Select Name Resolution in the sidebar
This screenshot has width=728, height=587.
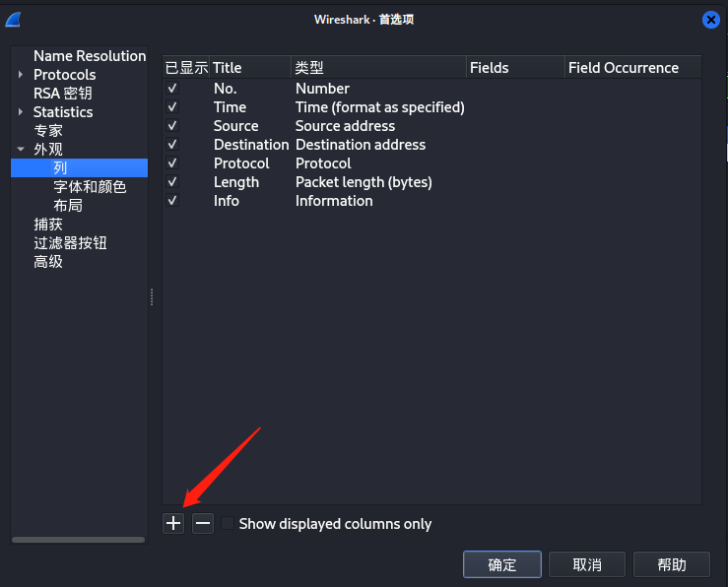coord(90,56)
